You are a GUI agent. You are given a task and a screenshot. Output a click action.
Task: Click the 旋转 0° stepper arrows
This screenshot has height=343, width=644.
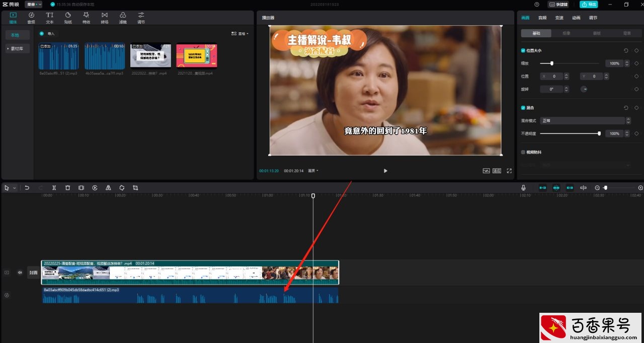tap(567, 89)
